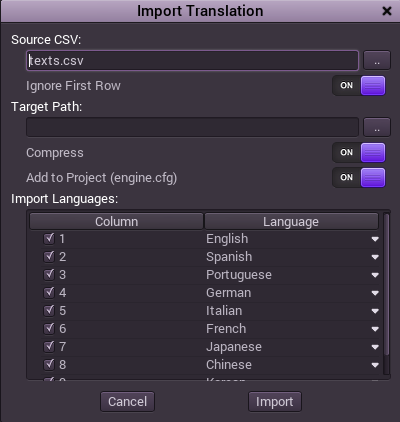Open the English language dropdown arrow

pyautogui.click(x=375, y=239)
